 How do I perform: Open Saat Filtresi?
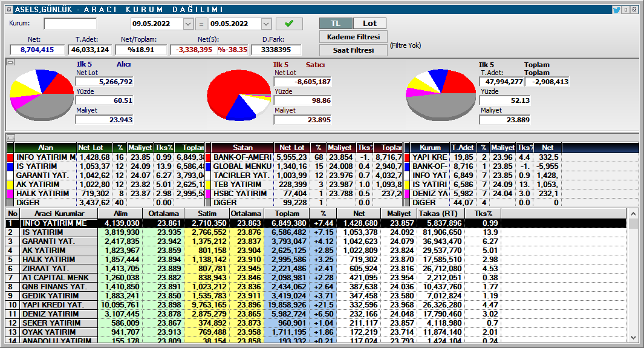point(353,50)
